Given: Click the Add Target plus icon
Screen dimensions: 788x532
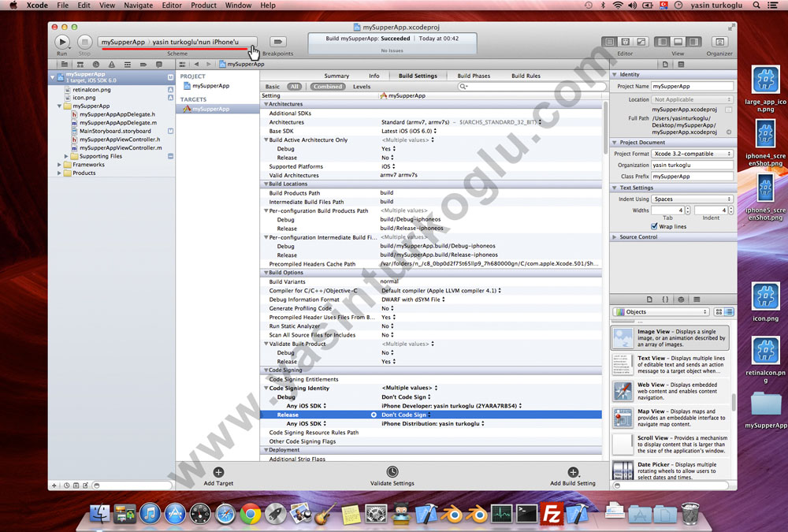Looking at the screenshot, I should point(218,472).
